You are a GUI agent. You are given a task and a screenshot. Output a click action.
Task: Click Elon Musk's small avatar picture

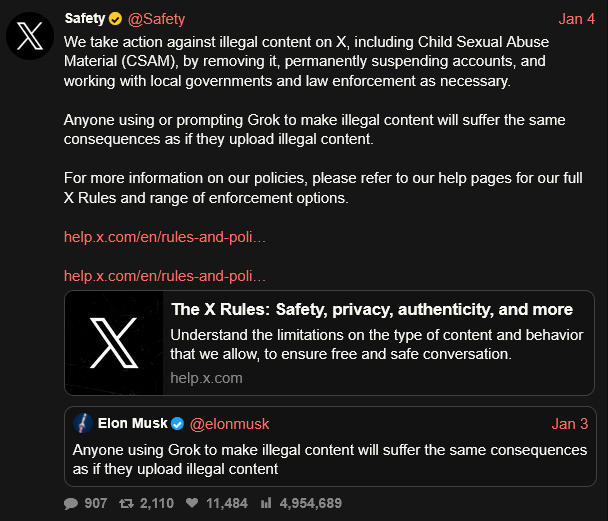coord(84,423)
